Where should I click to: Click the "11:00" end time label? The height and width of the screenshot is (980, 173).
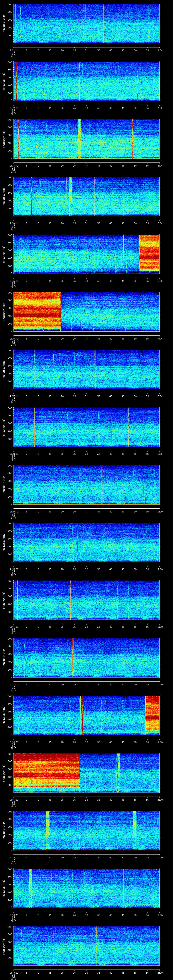(159, 569)
